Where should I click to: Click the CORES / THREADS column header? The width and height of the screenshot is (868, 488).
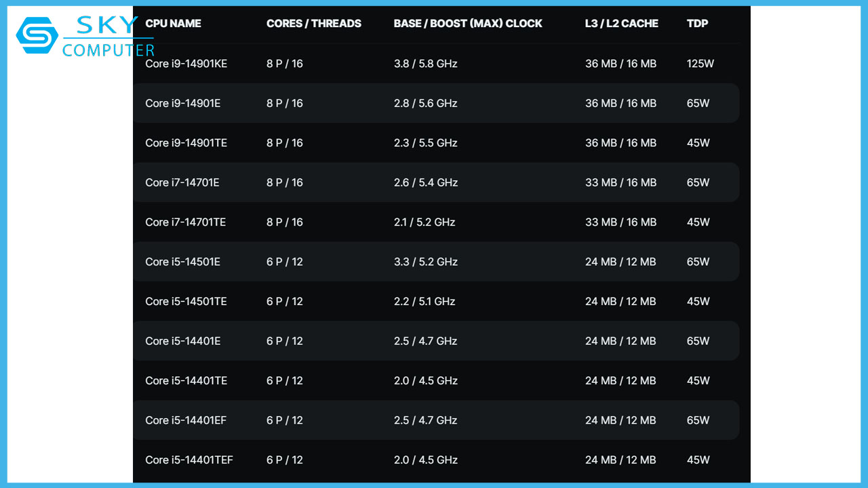(x=313, y=24)
